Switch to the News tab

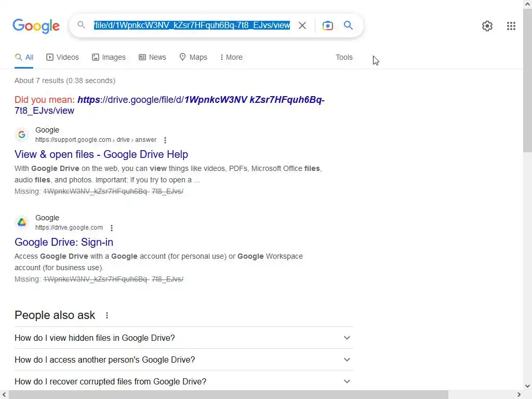point(152,57)
